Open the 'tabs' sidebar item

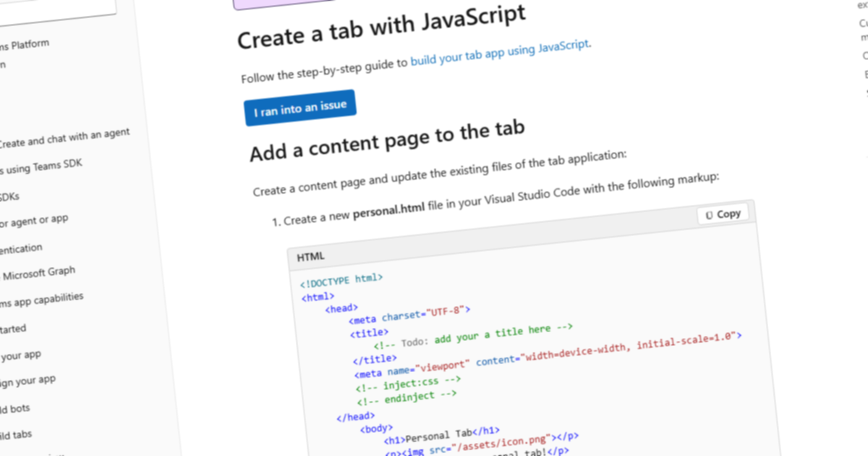tap(16, 436)
